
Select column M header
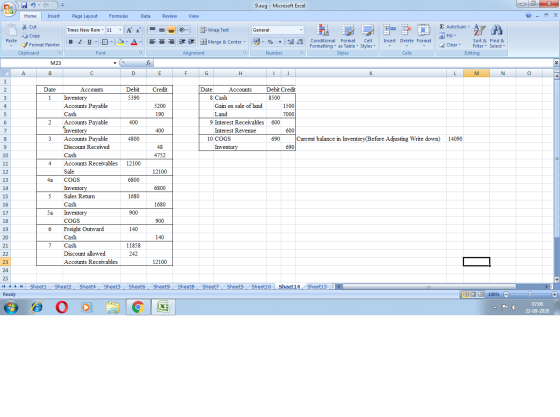point(476,73)
